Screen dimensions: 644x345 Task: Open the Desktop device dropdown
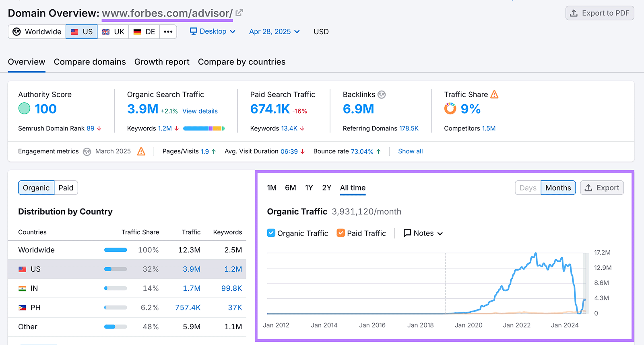coord(213,31)
